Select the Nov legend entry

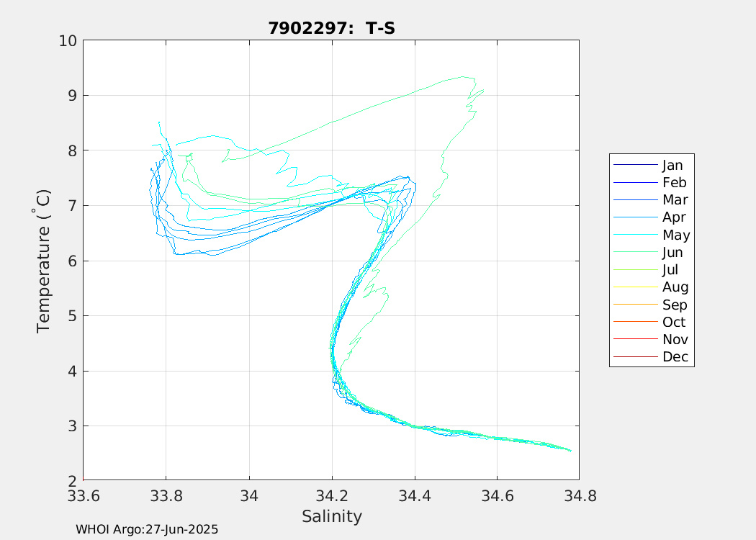click(x=651, y=339)
